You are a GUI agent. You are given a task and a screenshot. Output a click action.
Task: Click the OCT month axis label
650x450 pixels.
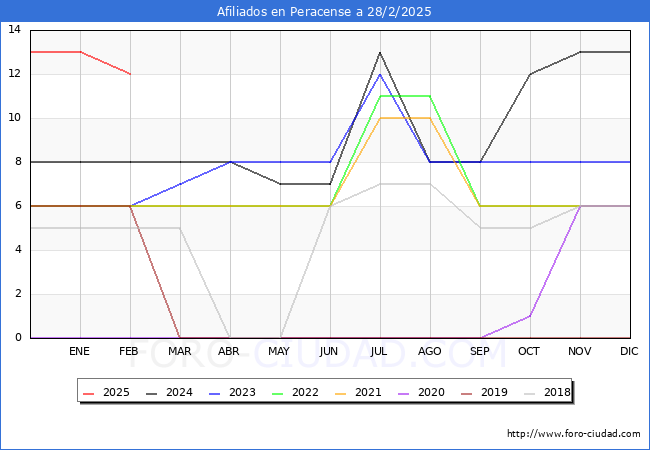pyautogui.click(x=529, y=351)
